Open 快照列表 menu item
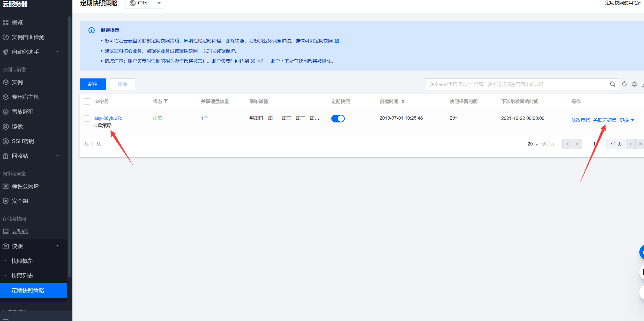 coord(22,275)
